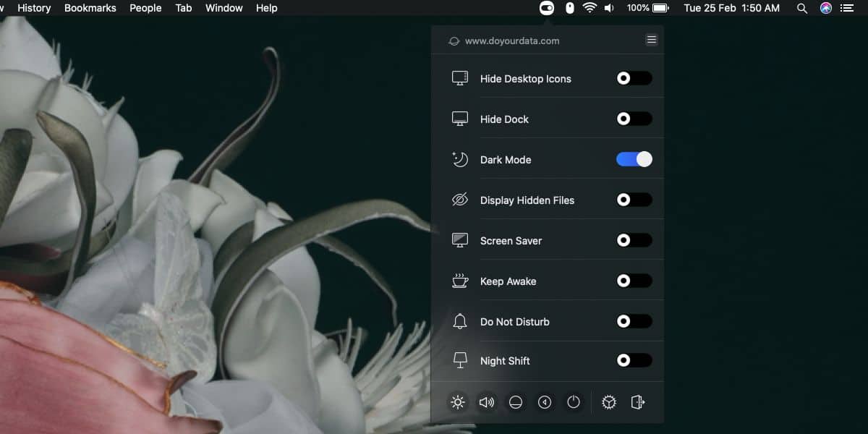The height and width of the screenshot is (434, 868).
Task: Click the Screen Saver label
Action: 511,241
